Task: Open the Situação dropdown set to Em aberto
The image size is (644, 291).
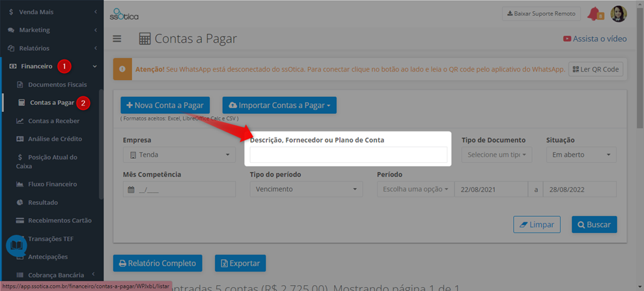Action: click(x=581, y=155)
